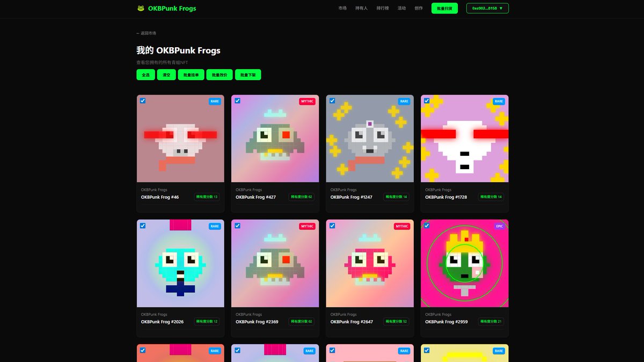
Task: Toggle the checkbox on Frog #1728
Action: point(427,100)
